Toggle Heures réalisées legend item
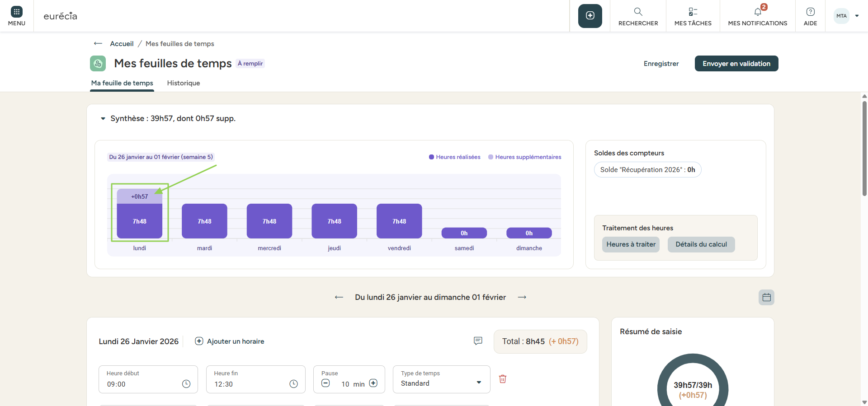 click(455, 157)
